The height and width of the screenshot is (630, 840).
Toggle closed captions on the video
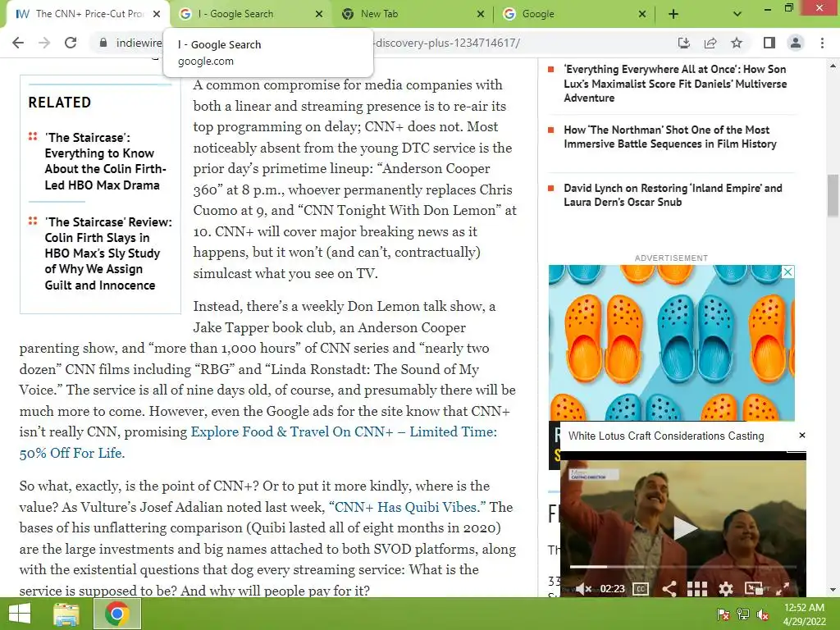pos(641,589)
